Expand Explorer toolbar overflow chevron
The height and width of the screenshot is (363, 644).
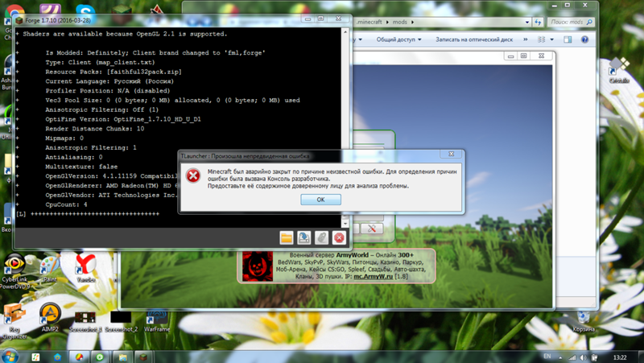(x=526, y=39)
